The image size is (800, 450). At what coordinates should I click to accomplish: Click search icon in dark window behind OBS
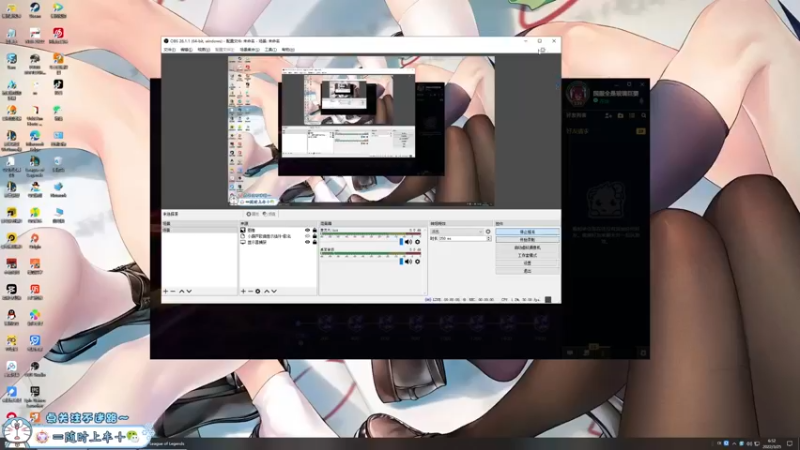click(x=644, y=116)
